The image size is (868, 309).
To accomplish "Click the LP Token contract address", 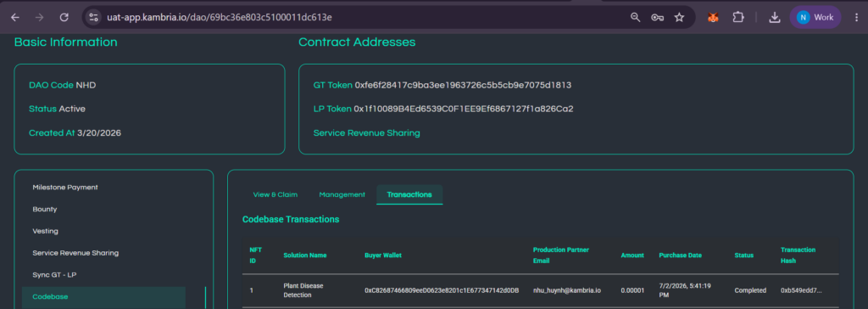I will click(x=464, y=109).
